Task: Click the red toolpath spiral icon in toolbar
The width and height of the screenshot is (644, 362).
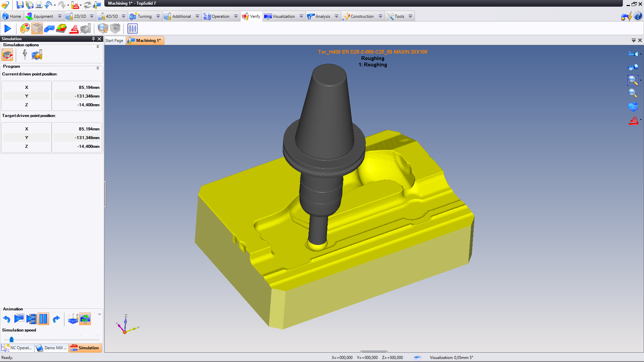Action: [74, 28]
